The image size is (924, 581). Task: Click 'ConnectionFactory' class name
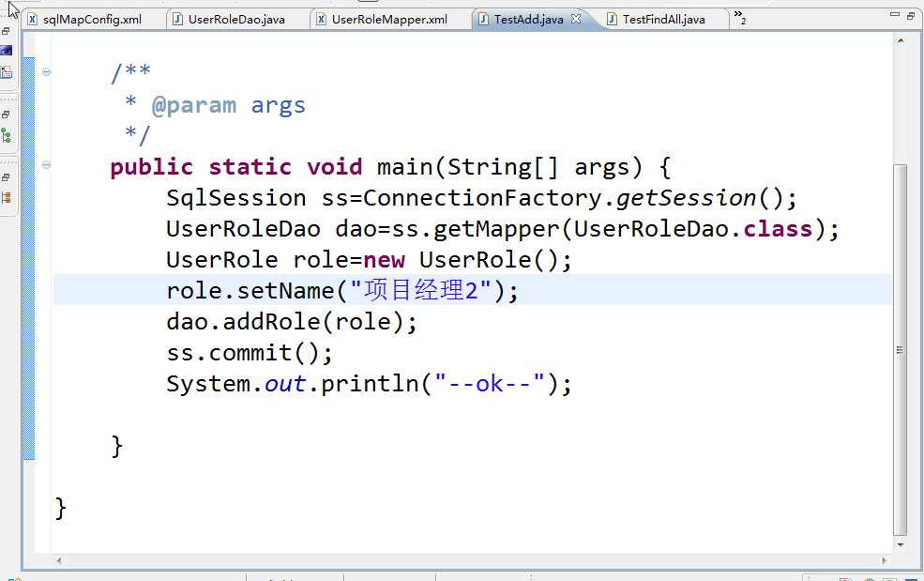[x=482, y=198]
